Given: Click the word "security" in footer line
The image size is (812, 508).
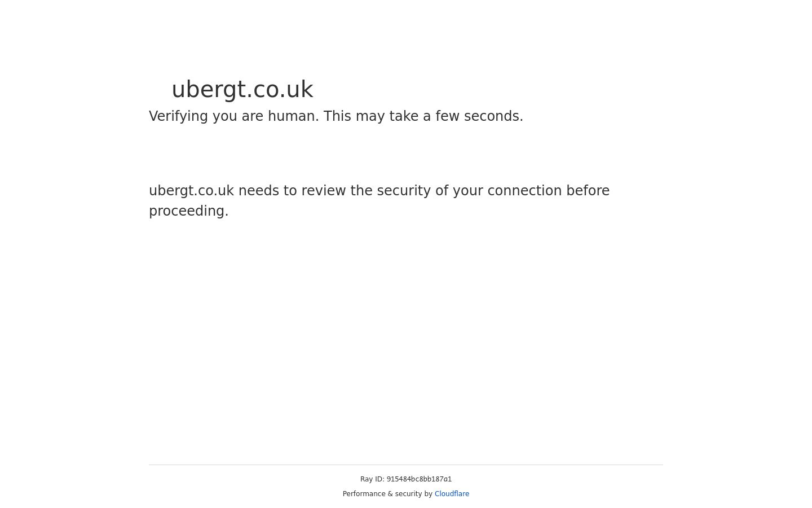Looking at the screenshot, I should coord(409,494).
